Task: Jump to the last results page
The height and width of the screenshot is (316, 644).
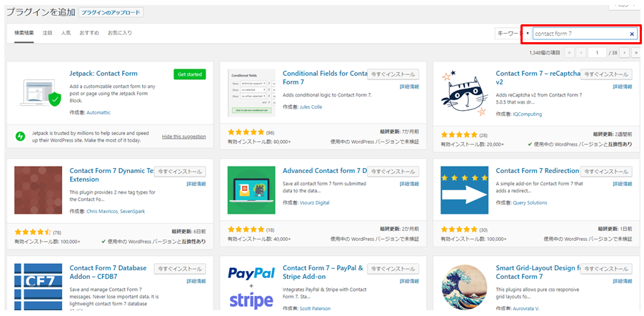Action: coord(637,53)
